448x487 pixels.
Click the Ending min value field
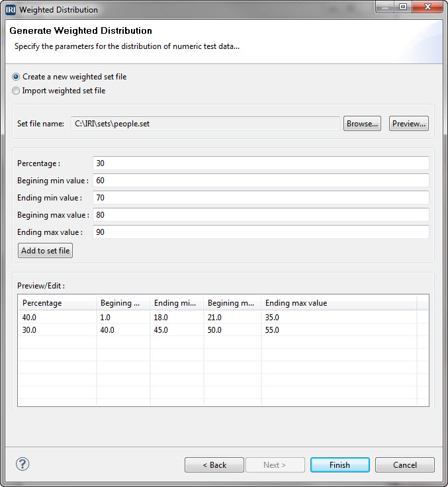[261, 198]
